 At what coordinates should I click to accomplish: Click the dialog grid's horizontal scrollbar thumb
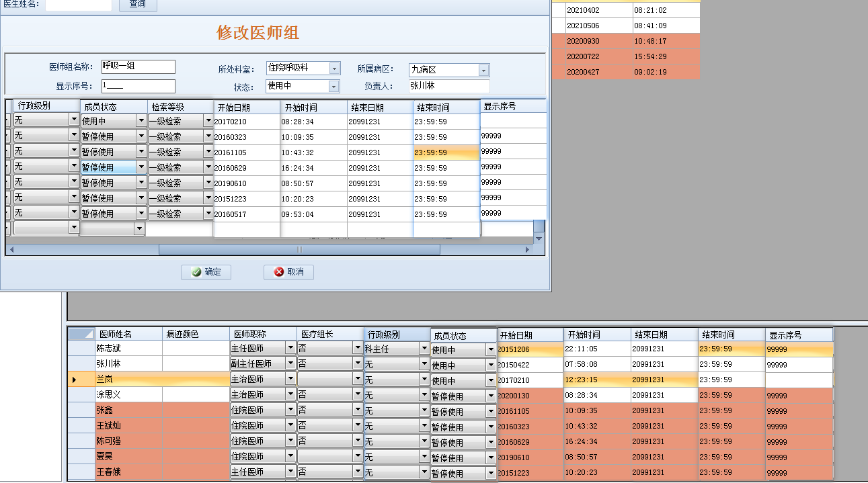pos(299,250)
